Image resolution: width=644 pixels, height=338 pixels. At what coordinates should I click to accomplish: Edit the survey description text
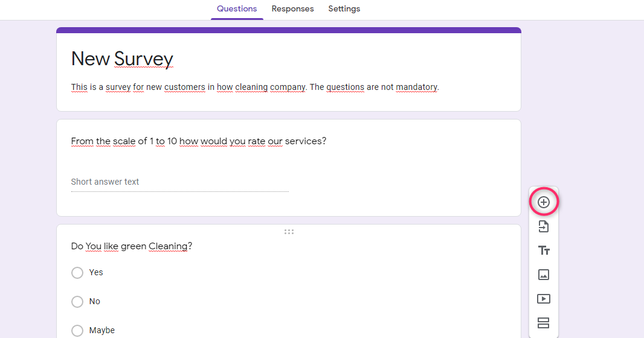[x=255, y=87]
